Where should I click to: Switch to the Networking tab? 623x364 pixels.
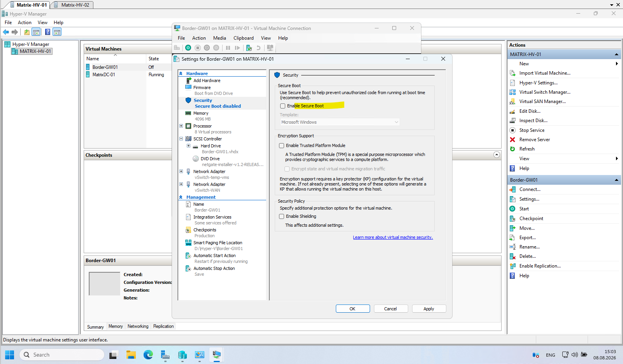[138, 326]
